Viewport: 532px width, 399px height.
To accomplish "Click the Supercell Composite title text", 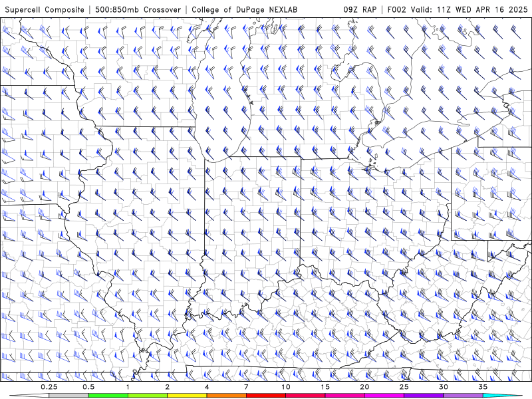I will tap(45, 9).
